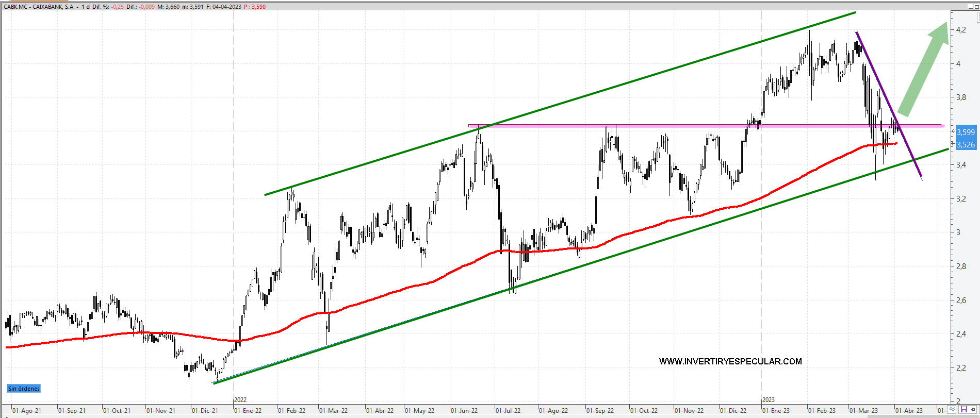
Task: Click the 'Sin órdenes' label
Action: (24, 389)
